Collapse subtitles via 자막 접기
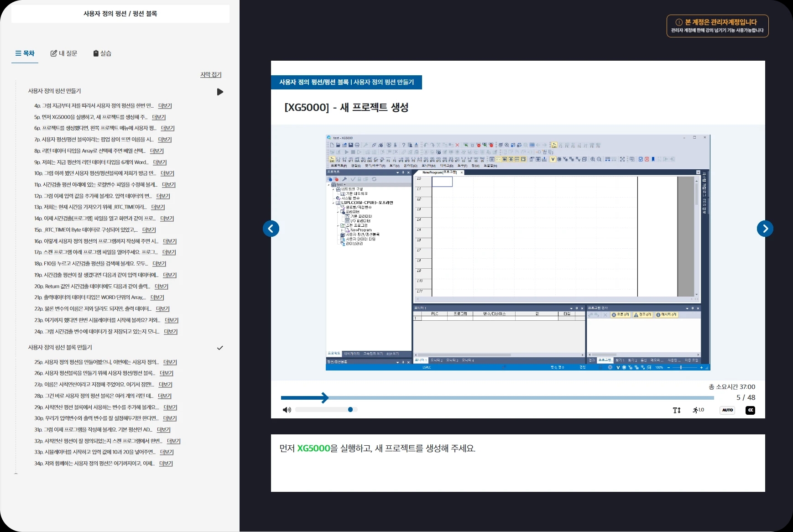This screenshot has width=793, height=532. [211, 74]
